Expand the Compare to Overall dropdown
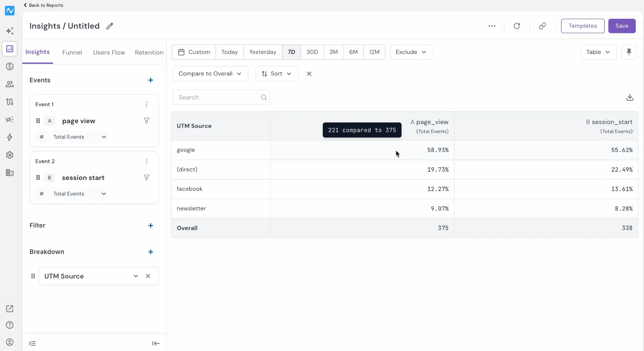 point(210,74)
